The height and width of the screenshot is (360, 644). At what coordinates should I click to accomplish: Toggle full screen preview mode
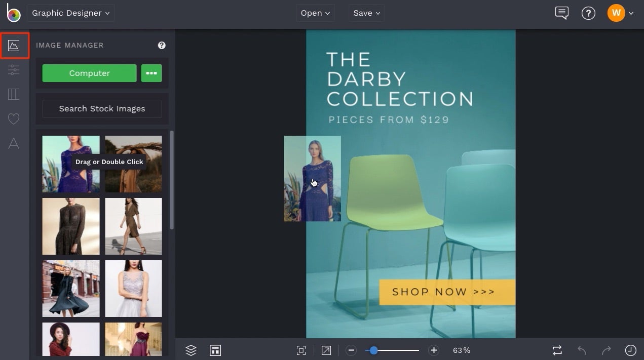[326, 350]
